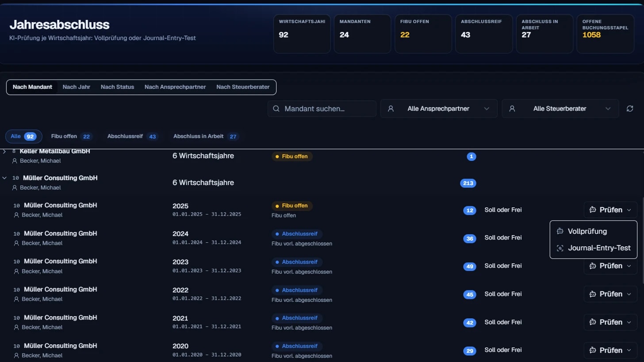Filter by Fibu offen 22 chip
The width and height of the screenshot is (644, 362).
coord(71,137)
